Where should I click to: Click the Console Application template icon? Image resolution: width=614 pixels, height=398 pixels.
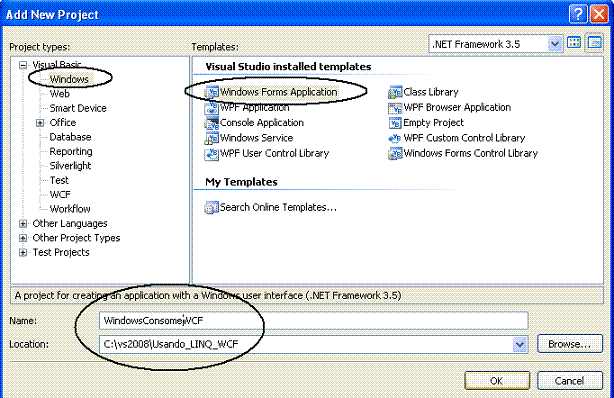click(x=211, y=123)
